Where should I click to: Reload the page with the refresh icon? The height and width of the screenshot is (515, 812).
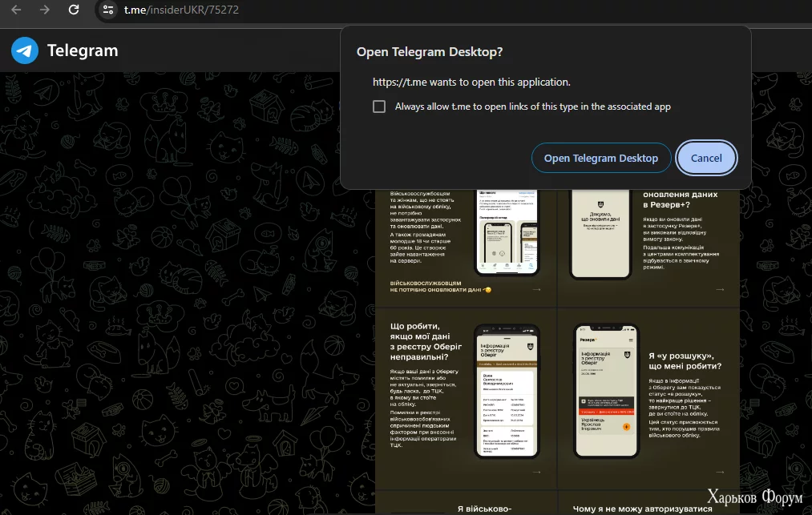click(x=74, y=10)
